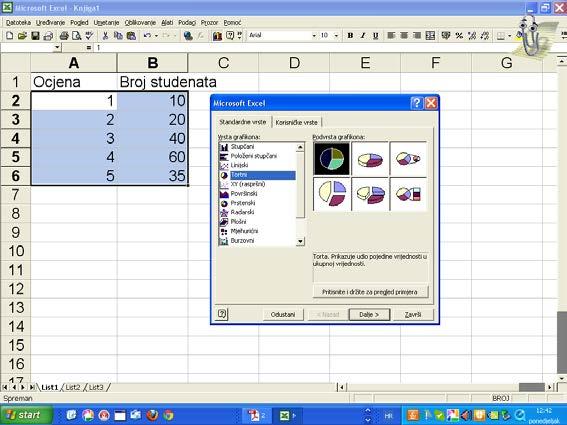Apply Percent style icon
The width and height of the screenshot is (567, 425).
[459, 35]
